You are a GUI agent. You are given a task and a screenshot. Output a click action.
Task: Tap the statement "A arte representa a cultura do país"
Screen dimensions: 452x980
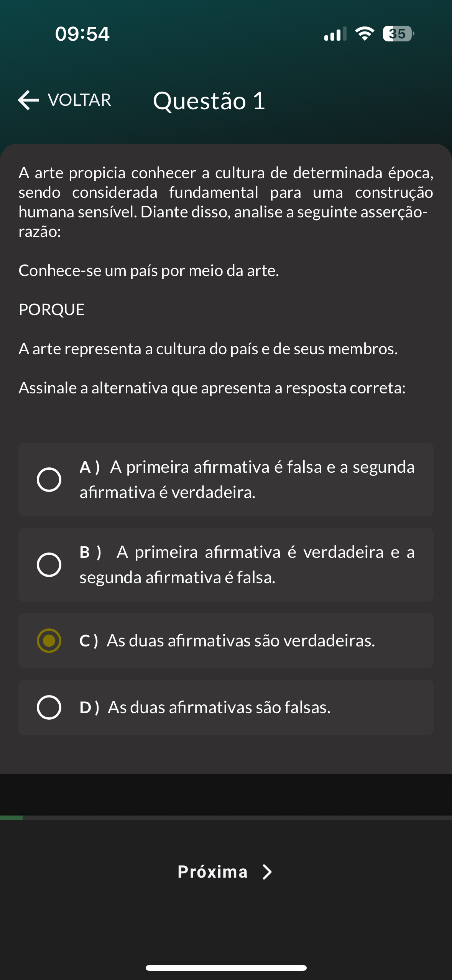click(208, 349)
